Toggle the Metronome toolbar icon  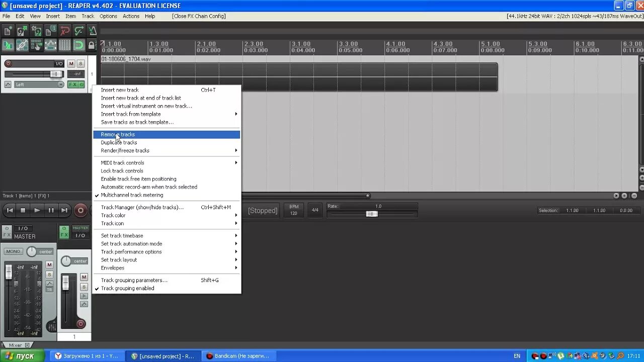pos(92,31)
